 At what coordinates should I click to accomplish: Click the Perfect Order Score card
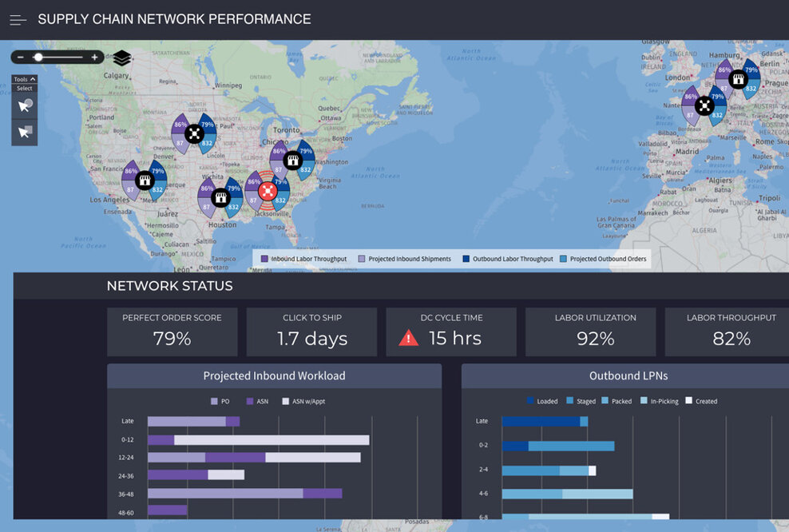click(172, 329)
